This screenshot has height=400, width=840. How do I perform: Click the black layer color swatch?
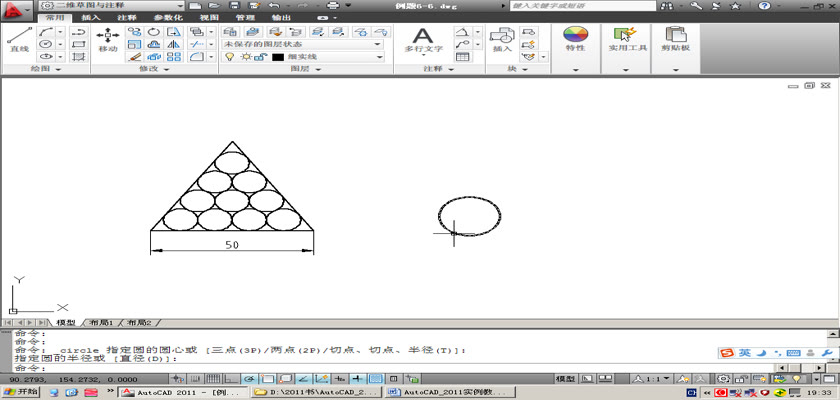[x=278, y=58]
